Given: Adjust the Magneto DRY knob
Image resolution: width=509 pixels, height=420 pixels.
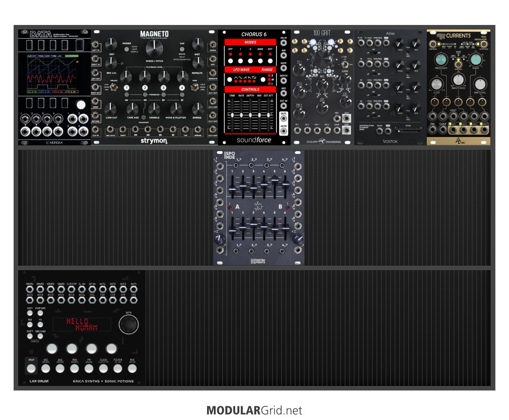Looking at the screenshot, I should click(x=111, y=44).
